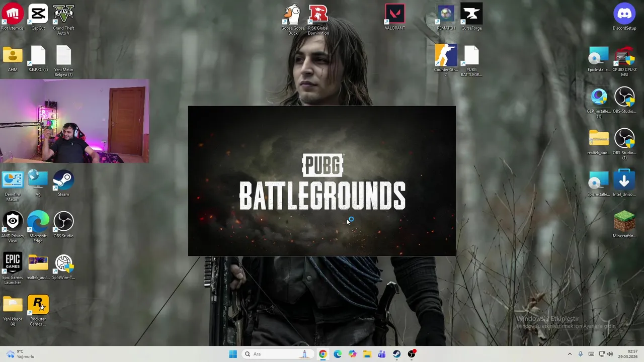Open the weather widget showing Yağmurlu
Screen dimensions: 644x362
point(20,354)
